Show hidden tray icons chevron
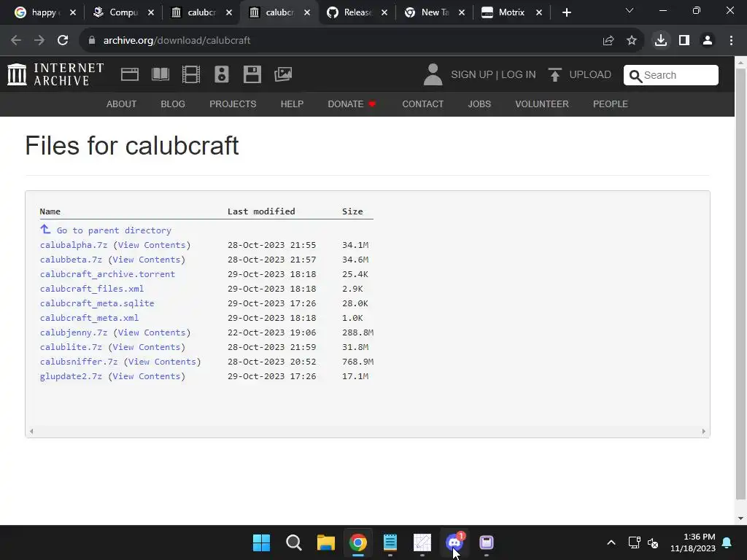This screenshot has height=560, width=747. click(611, 542)
